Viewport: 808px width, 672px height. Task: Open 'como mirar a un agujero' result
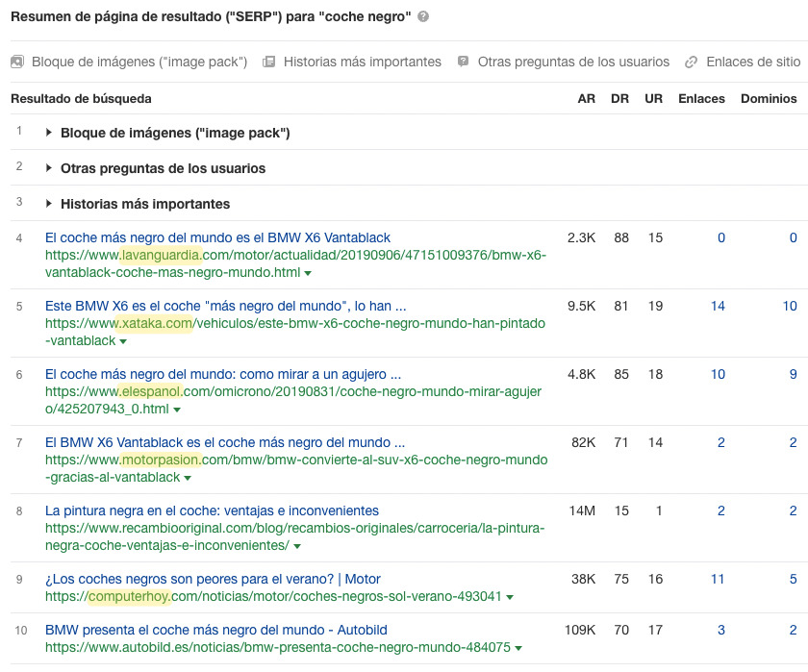[223, 374]
